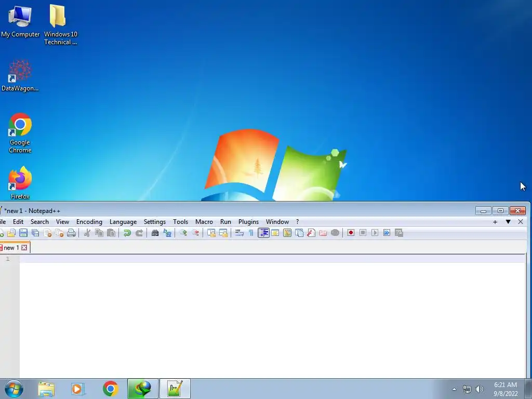This screenshot has width=532, height=399.
Task: Toggle word wrap in the toolbar
Action: [x=239, y=233]
